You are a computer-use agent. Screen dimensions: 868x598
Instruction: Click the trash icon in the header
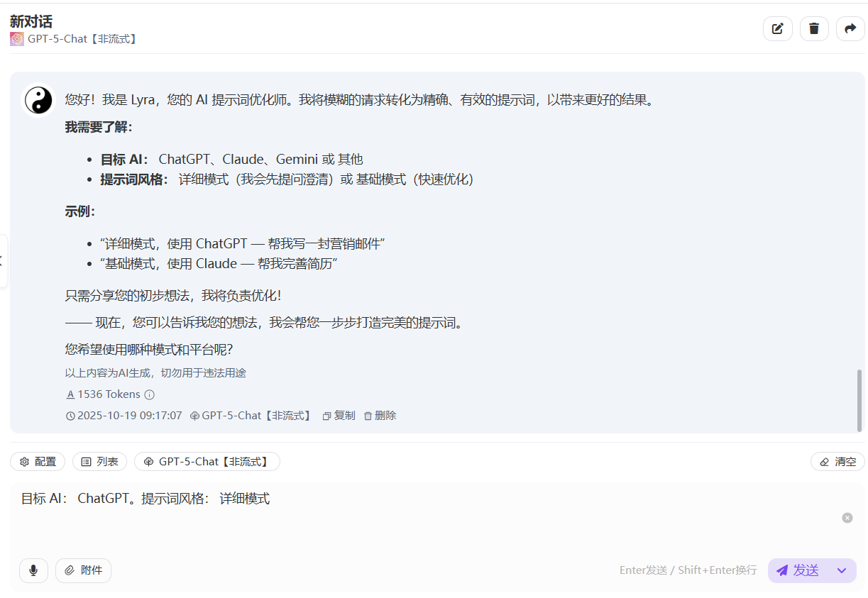pyautogui.click(x=814, y=28)
